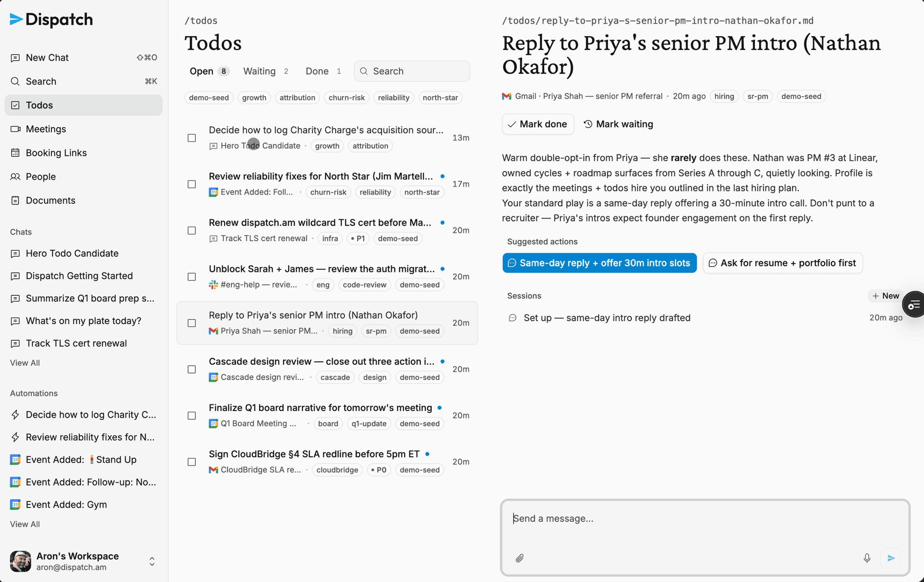The width and height of the screenshot is (924, 582).
Task: Open Hero Todo Candidate chat
Action: pyautogui.click(x=84, y=253)
